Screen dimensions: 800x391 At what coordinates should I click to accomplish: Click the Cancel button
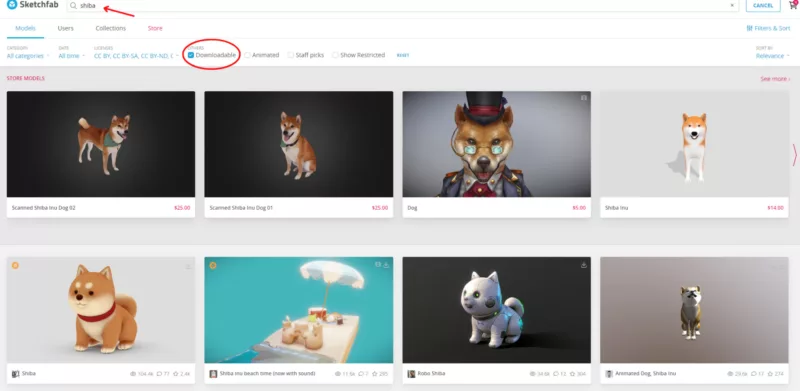pyautogui.click(x=763, y=6)
